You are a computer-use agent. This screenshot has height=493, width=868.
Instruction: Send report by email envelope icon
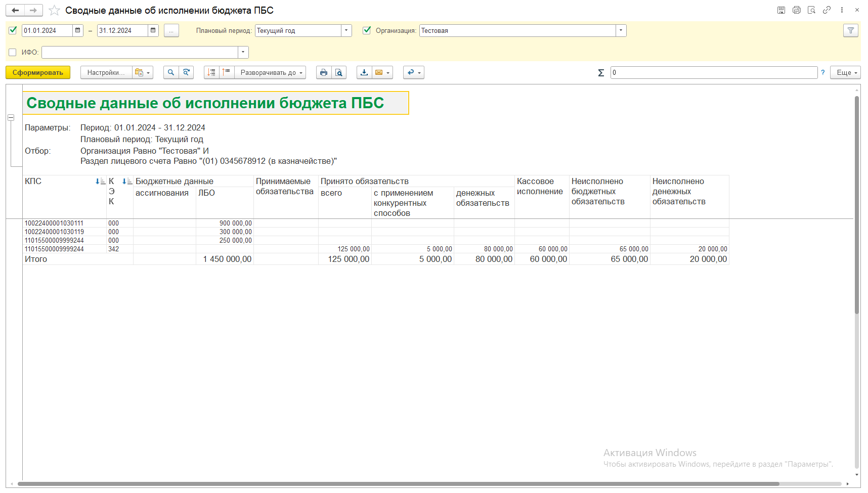379,72
